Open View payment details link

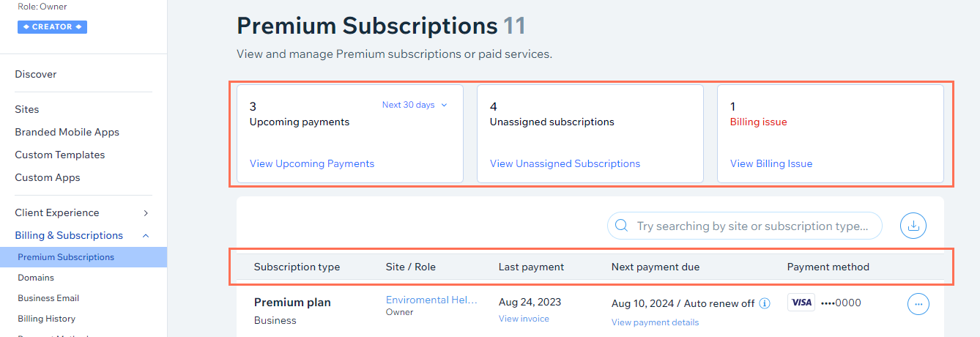coord(655,322)
